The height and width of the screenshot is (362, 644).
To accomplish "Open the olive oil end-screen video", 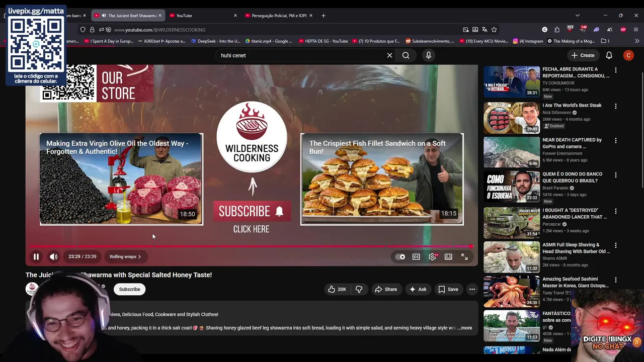I will 121,179.
